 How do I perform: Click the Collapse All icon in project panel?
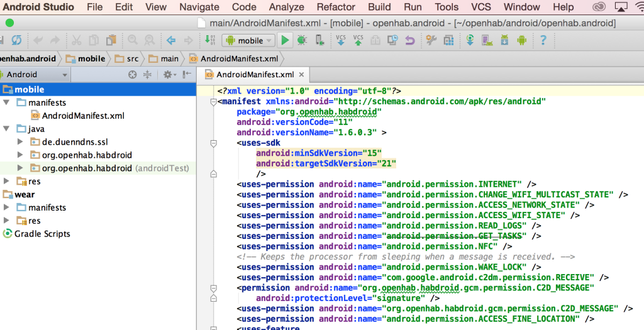147,75
